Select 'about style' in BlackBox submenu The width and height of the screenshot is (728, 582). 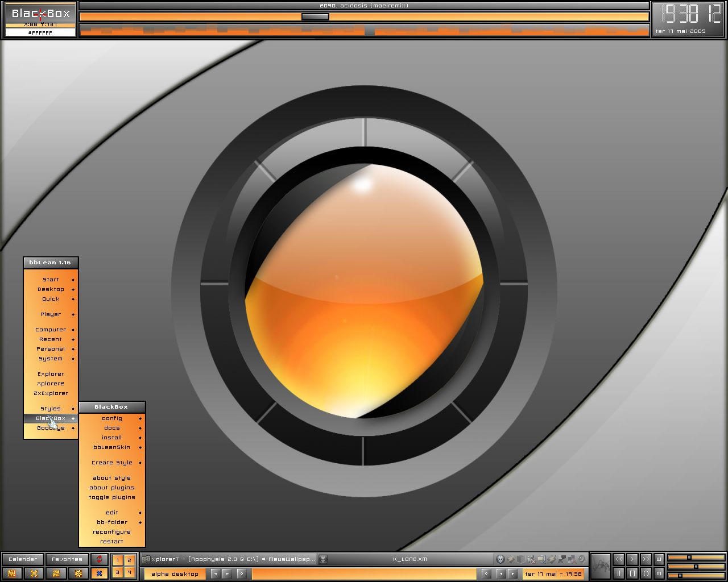click(x=112, y=478)
